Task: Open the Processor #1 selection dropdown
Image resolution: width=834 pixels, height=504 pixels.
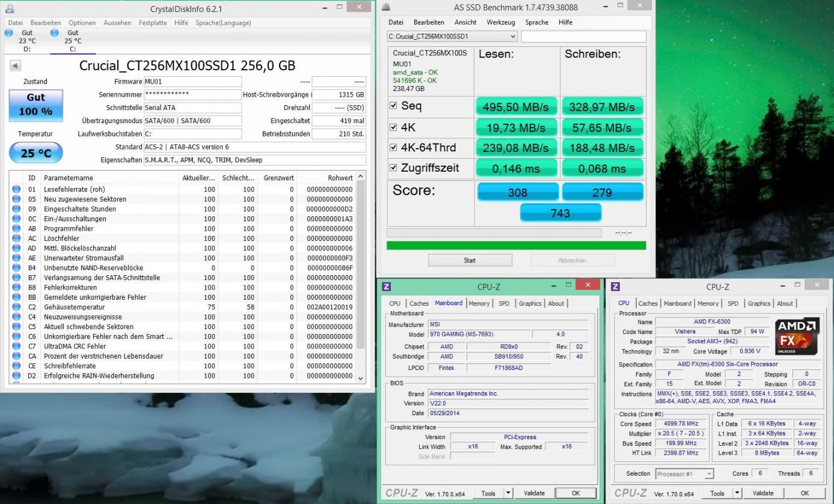Action: 684,474
